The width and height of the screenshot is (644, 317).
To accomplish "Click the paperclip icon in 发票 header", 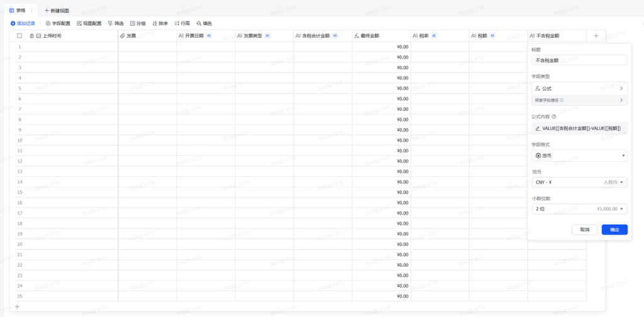I will point(122,36).
